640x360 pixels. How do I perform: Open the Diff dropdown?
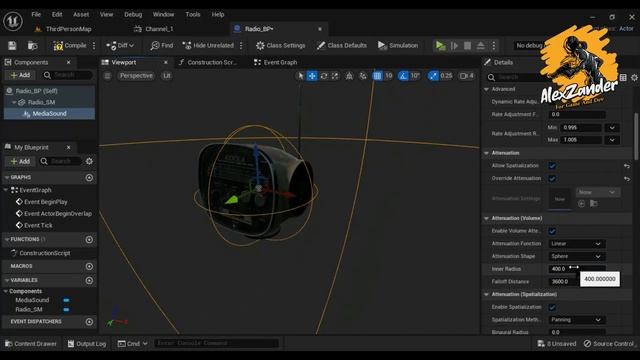[x=120, y=45]
